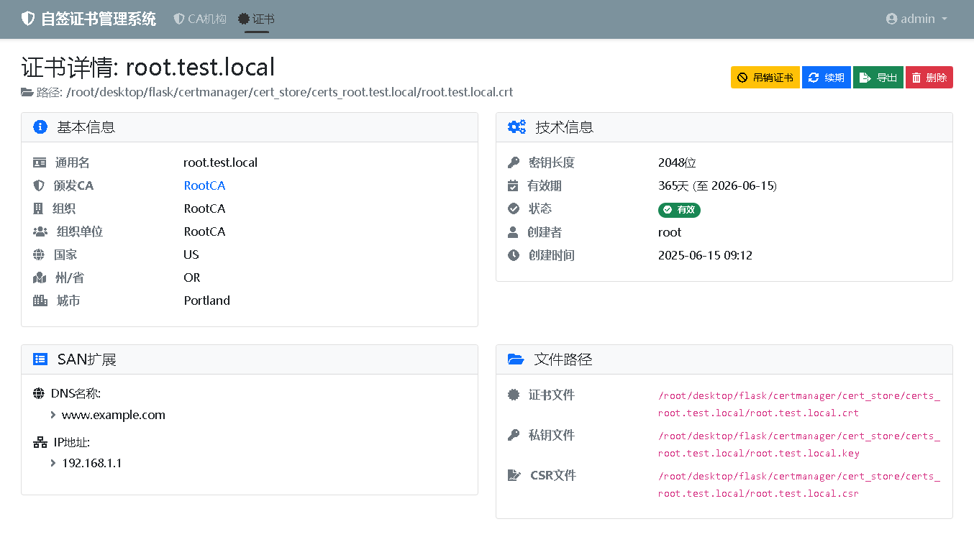The width and height of the screenshot is (974, 560).
Task: Click the network icon next to IP地址
Action: point(40,443)
